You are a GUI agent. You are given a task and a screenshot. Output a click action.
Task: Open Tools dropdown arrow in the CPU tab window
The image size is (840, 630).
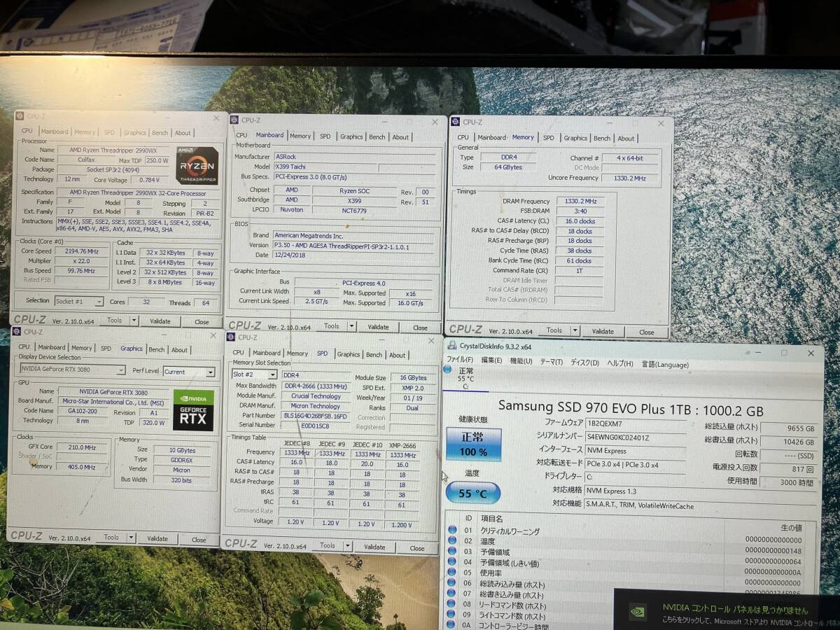coord(134,321)
